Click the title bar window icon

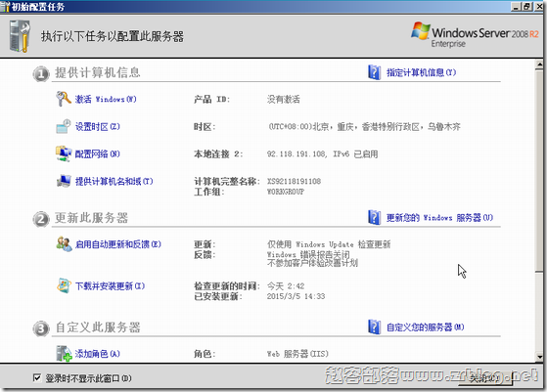[x=5, y=7]
